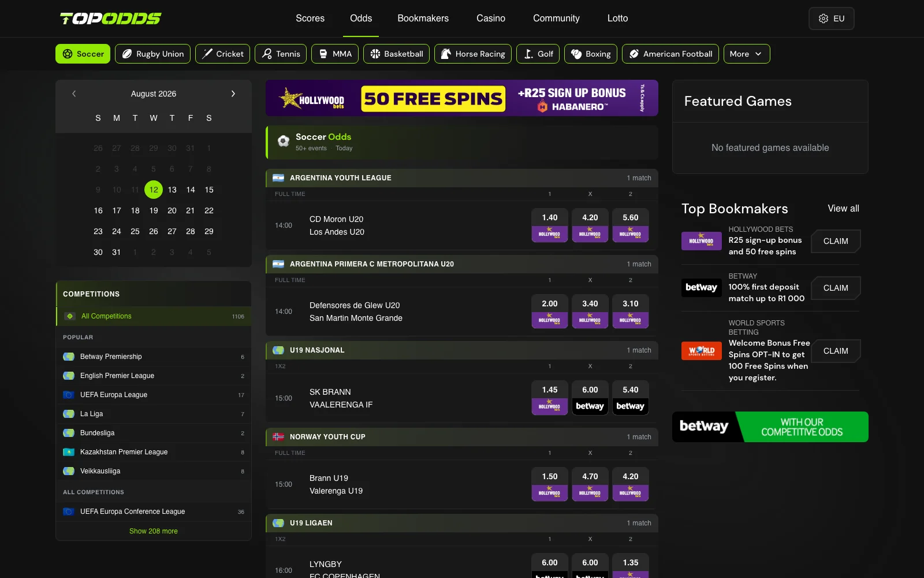Filter by Veikkausliiga
Screen dimensions: 924x578
(154, 471)
